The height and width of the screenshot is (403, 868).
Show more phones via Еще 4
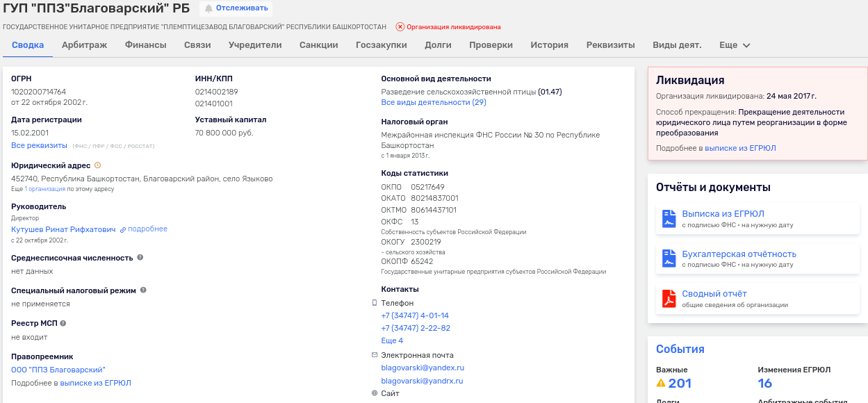pos(392,340)
